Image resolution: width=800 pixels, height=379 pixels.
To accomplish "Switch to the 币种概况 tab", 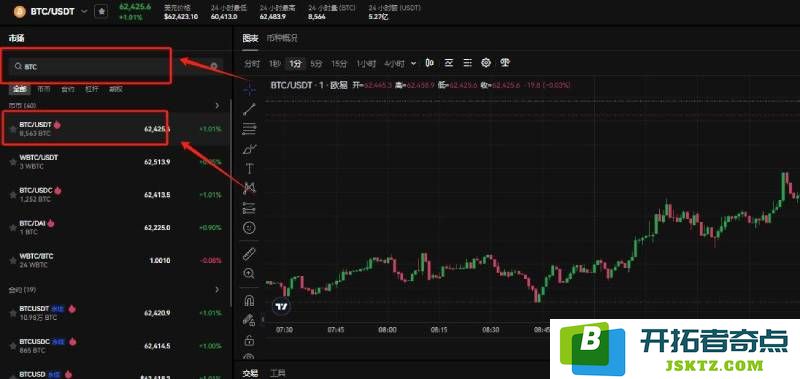I will pos(282,38).
